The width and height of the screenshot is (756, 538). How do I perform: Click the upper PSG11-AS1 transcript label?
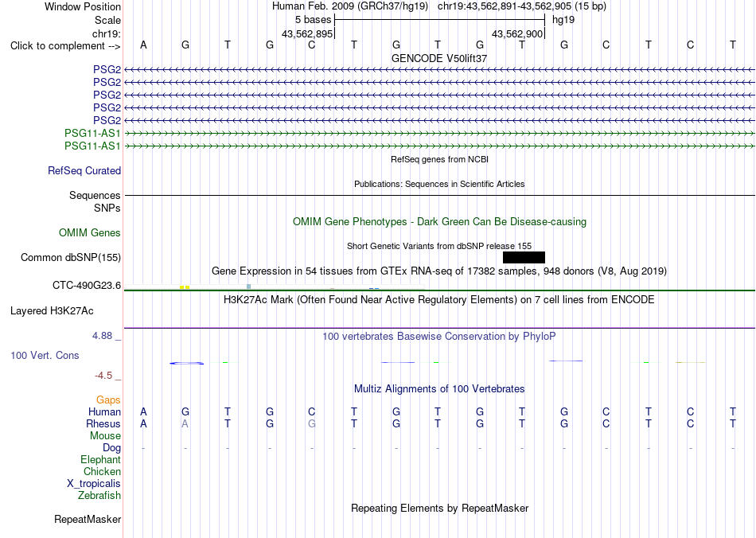pos(92,133)
